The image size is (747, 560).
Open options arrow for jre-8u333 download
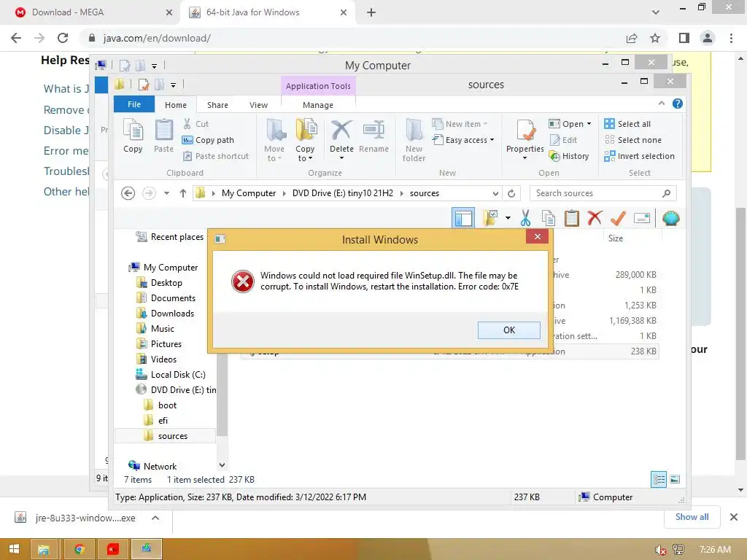click(x=155, y=518)
